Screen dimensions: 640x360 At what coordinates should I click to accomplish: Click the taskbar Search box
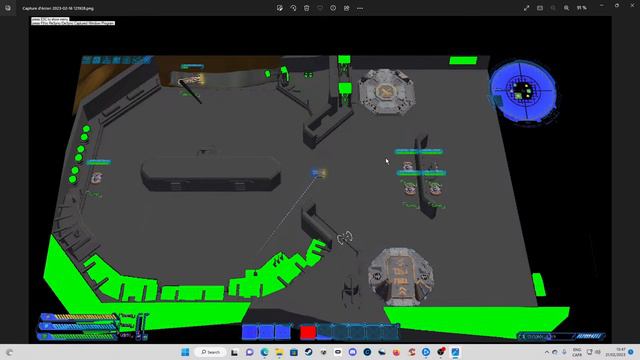coord(211,352)
